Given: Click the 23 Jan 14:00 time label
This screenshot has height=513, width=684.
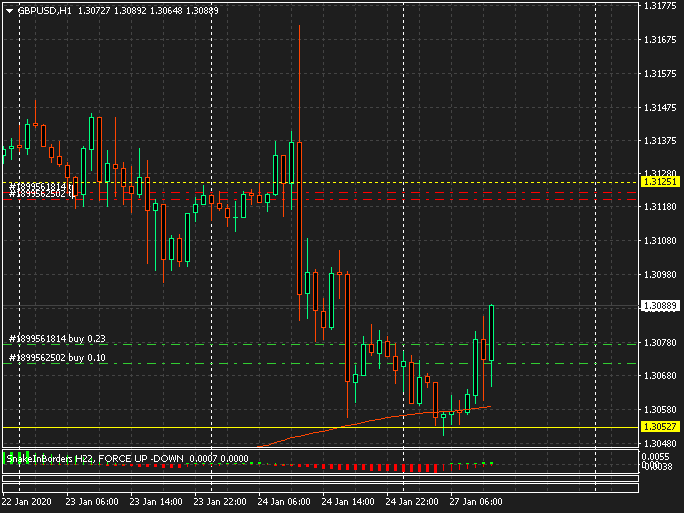Looking at the screenshot, I should click(156, 502).
